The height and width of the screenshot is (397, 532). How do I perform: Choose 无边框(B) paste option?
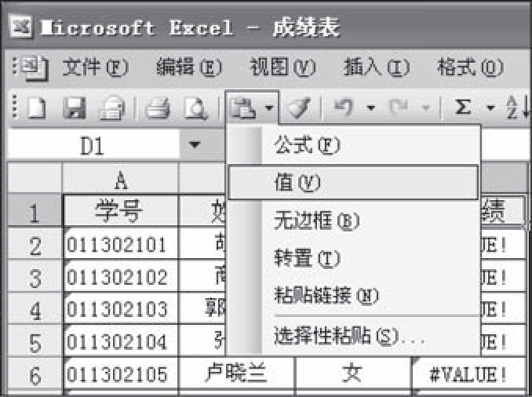click(x=353, y=220)
